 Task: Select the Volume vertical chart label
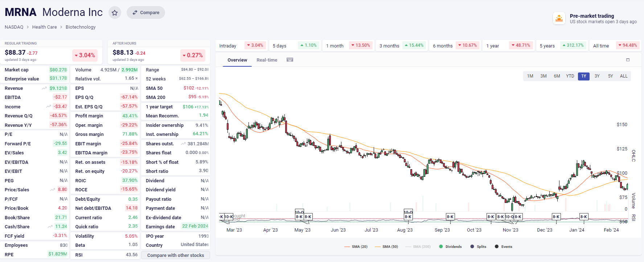point(633,201)
